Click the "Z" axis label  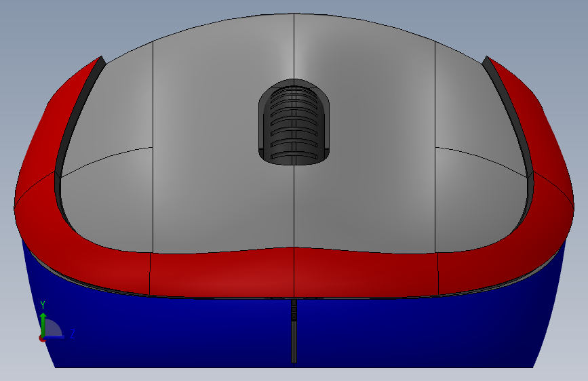pyautogui.click(x=73, y=334)
